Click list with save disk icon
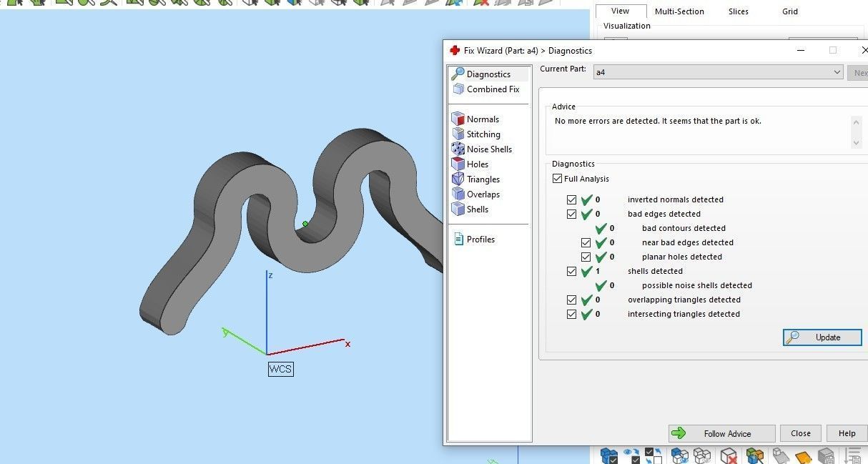The width and height of the screenshot is (868, 464). click(852, 455)
